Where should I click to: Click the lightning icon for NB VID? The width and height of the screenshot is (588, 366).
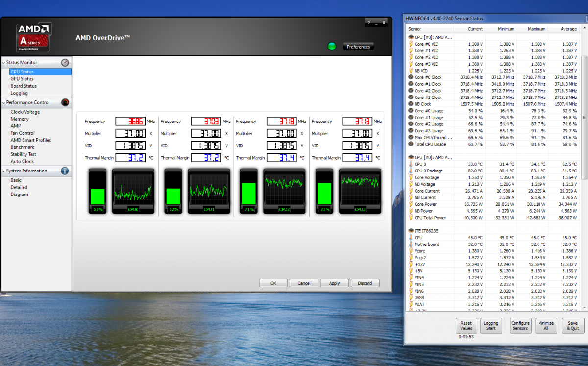411,71
